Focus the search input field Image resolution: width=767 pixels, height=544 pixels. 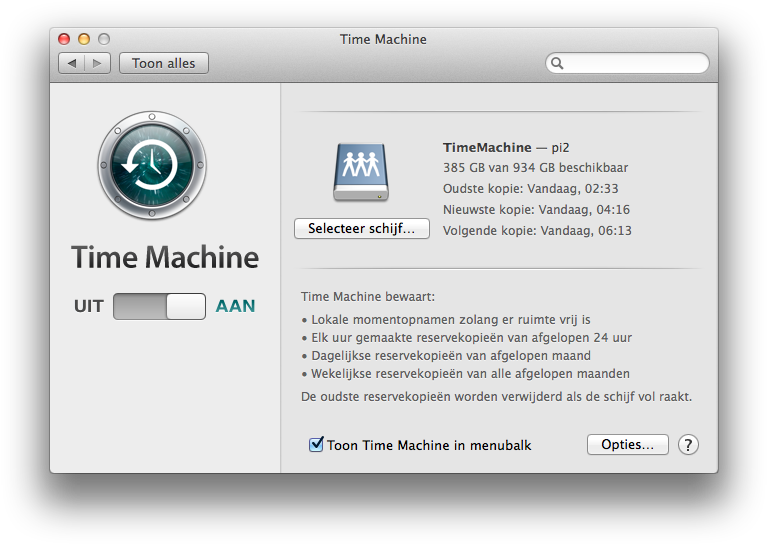tap(627, 63)
